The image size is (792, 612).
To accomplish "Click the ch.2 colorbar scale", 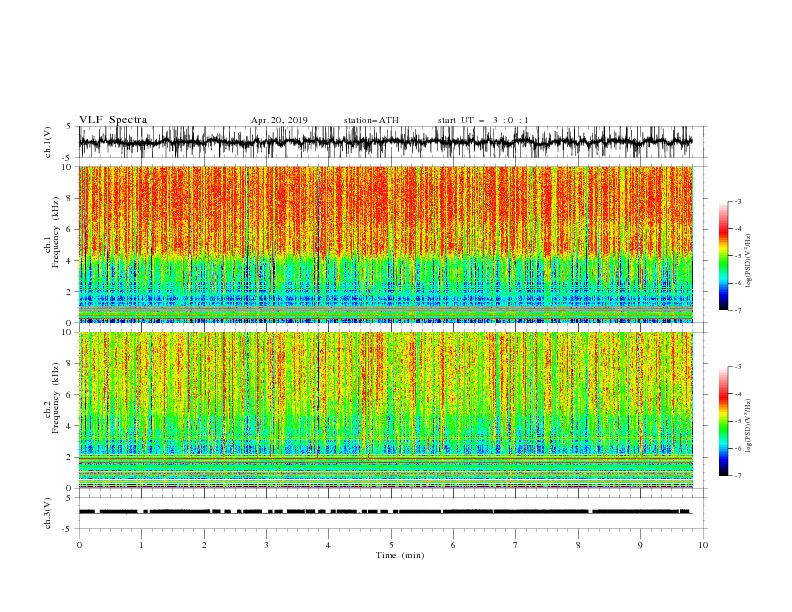I will click(723, 421).
